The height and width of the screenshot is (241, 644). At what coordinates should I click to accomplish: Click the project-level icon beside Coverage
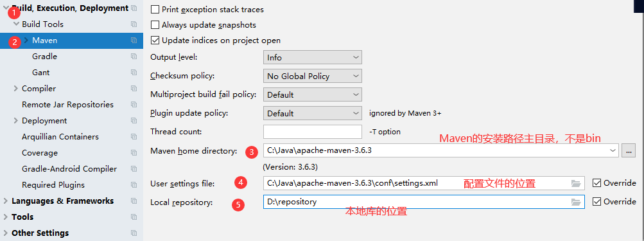pyautogui.click(x=134, y=152)
